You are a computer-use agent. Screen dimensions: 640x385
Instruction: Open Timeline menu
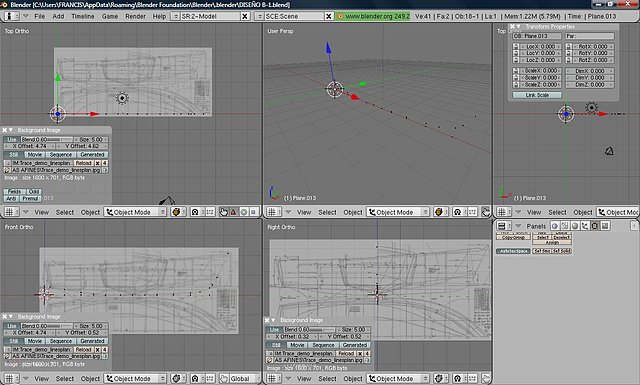coord(83,16)
